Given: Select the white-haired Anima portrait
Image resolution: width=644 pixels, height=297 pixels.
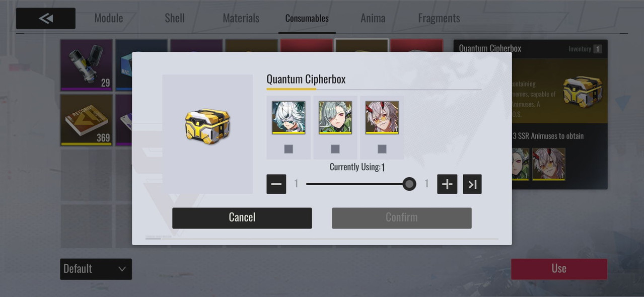Looking at the screenshot, I should [289, 117].
